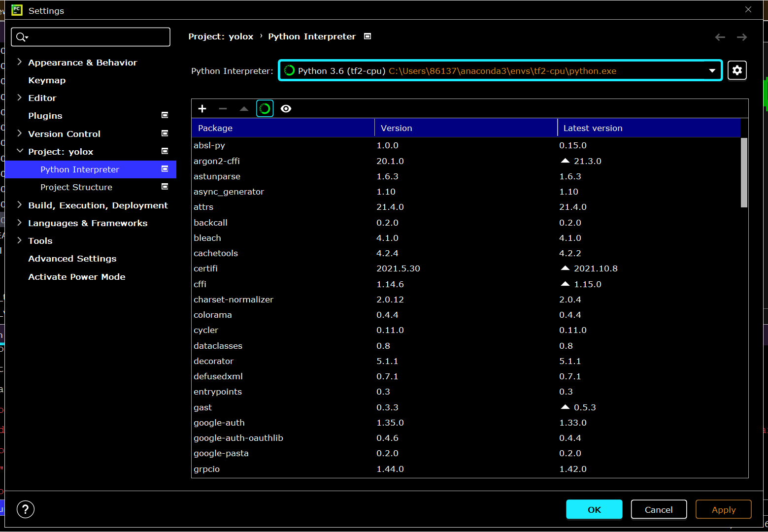The height and width of the screenshot is (532, 768).
Task: Click project-level icon next to Plugins
Action: pos(165,115)
